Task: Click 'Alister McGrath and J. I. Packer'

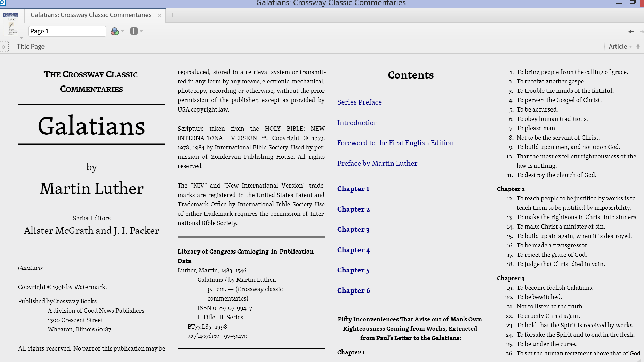Action: click(91, 231)
